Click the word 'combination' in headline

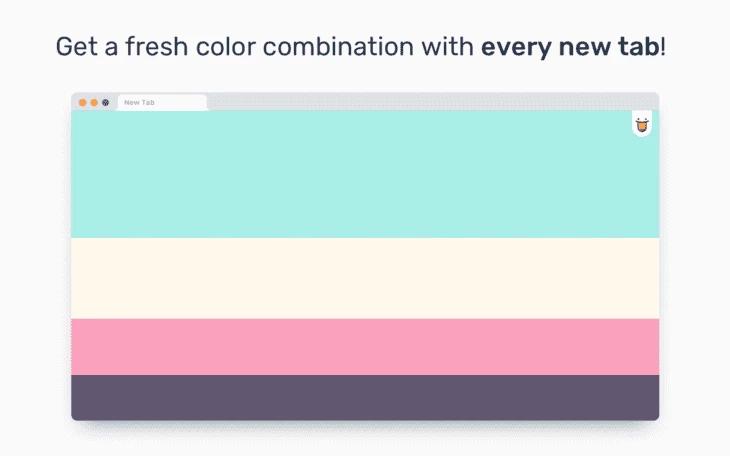click(x=342, y=48)
